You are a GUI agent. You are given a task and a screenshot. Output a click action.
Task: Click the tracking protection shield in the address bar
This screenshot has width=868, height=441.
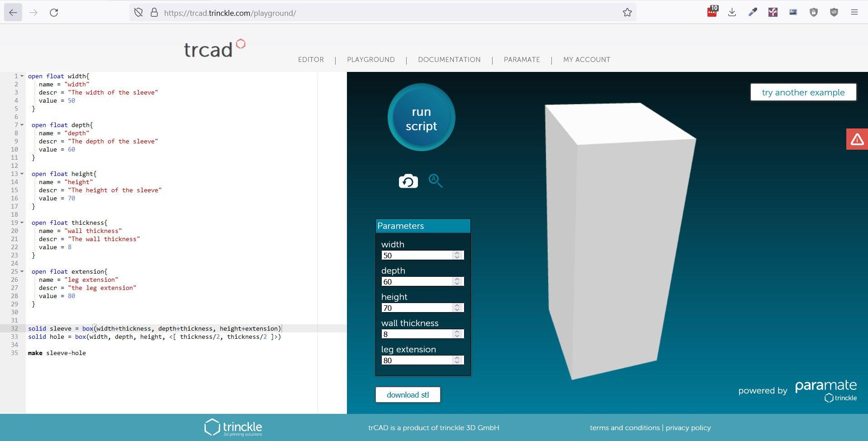click(138, 12)
